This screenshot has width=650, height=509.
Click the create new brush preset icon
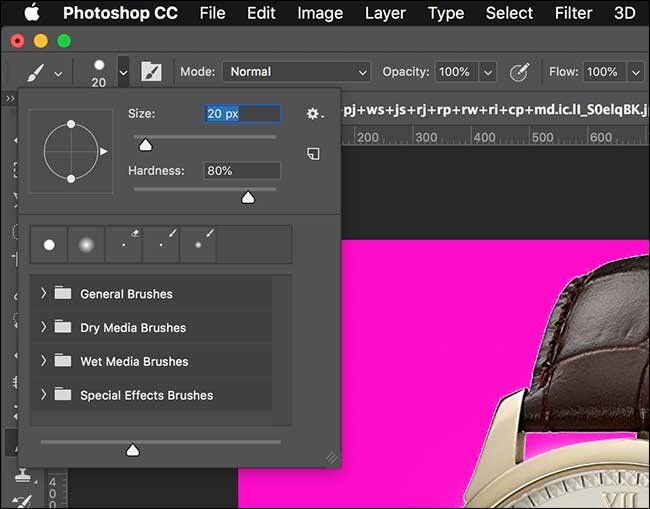click(x=313, y=153)
